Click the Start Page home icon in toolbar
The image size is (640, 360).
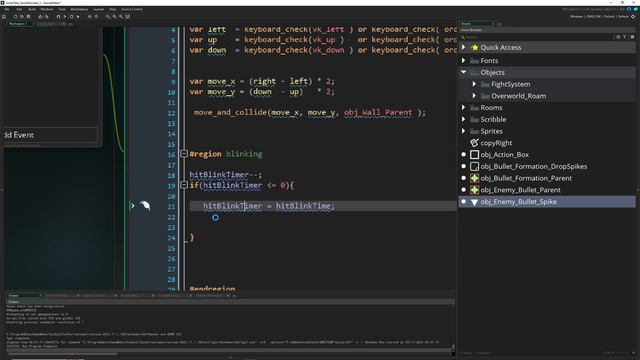click(x=4, y=17)
